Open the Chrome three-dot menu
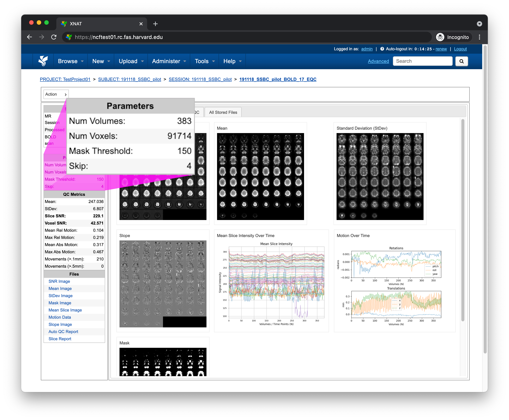 point(479,37)
